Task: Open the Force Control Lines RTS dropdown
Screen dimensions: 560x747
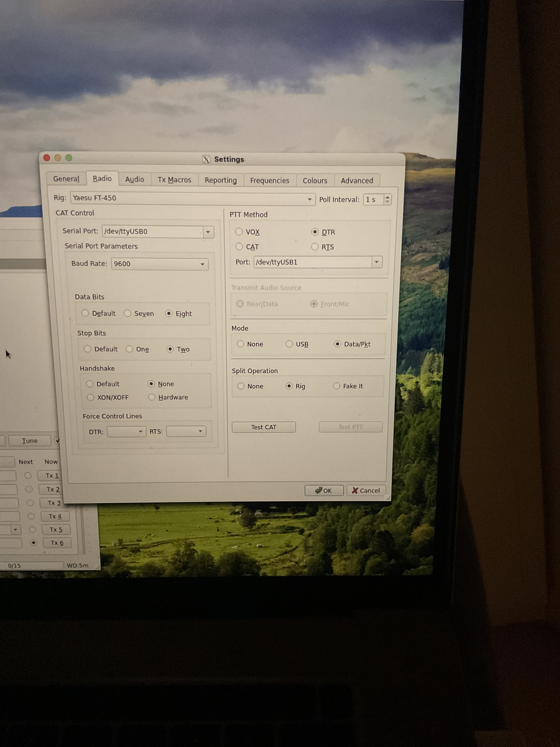Action: tap(186, 431)
